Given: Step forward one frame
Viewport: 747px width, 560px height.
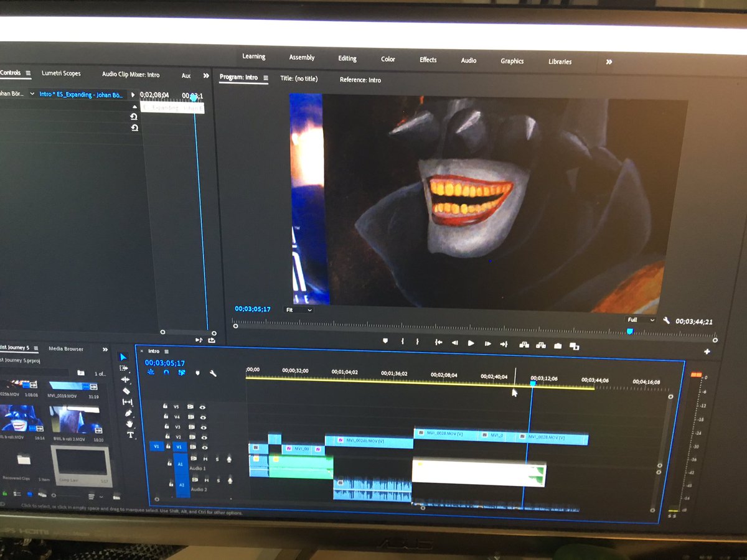Looking at the screenshot, I should 488,343.
